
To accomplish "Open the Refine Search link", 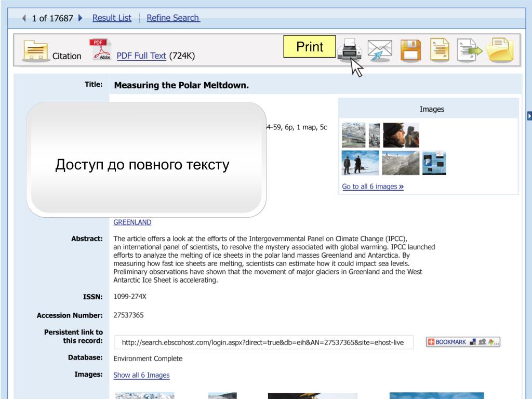I will [173, 18].
